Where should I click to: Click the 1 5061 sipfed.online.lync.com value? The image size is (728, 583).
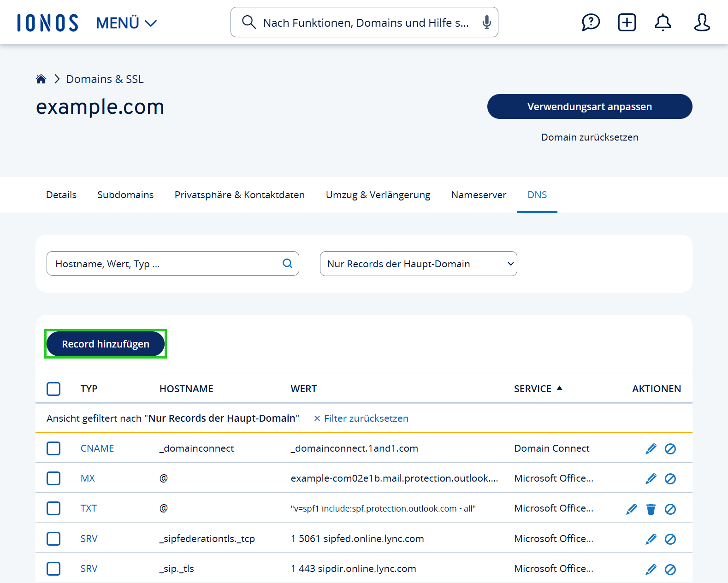tap(357, 538)
